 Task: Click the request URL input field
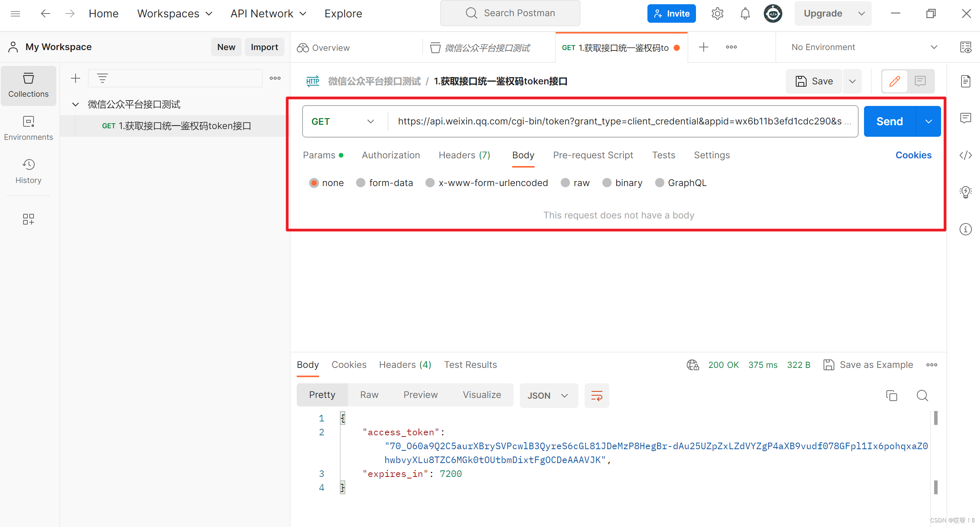[622, 122]
